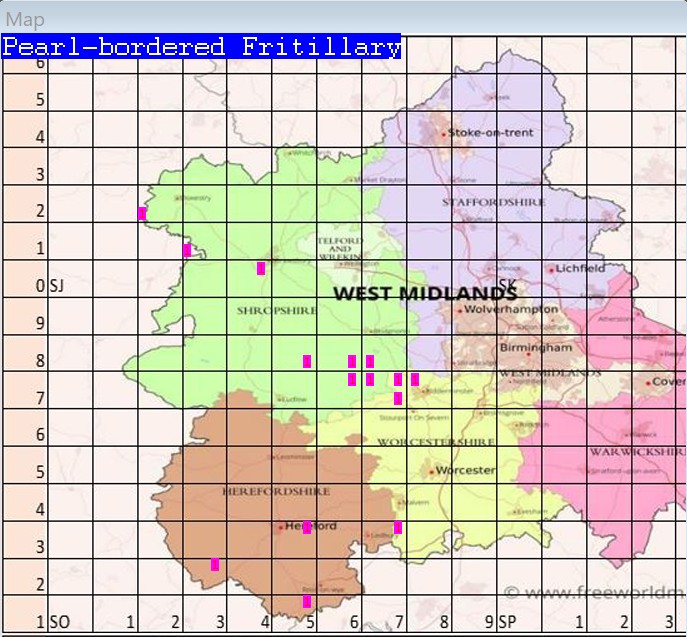Click the magenta marker above Ledbury
This screenshot has height=637, width=687.
pos(398,527)
